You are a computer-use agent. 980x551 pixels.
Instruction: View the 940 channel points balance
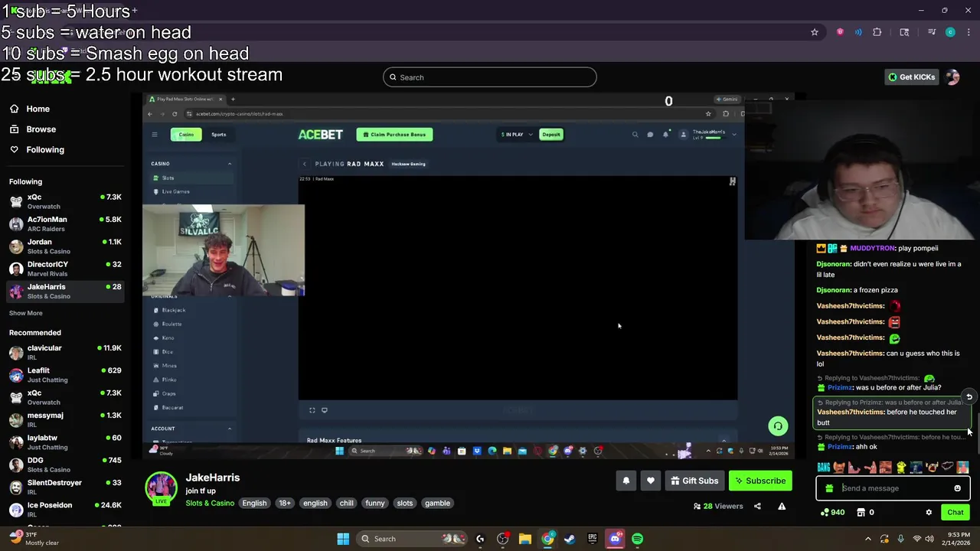pyautogui.click(x=832, y=512)
